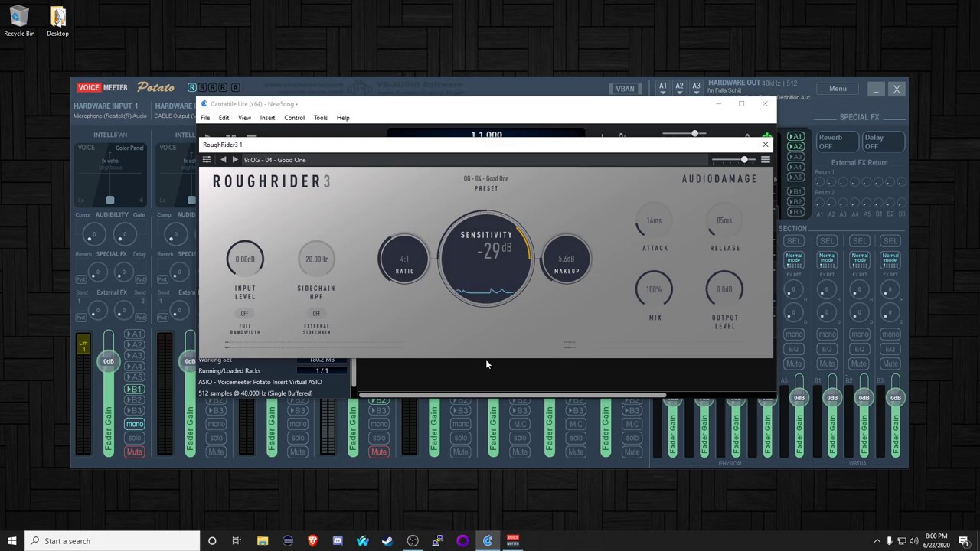Click the Makeup 5.6dB knob
The image size is (980, 551).
(x=567, y=259)
